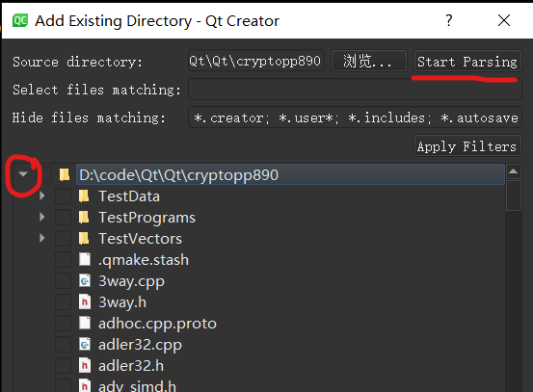Click the Qt Creator logo icon in title bar

click(x=20, y=21)
